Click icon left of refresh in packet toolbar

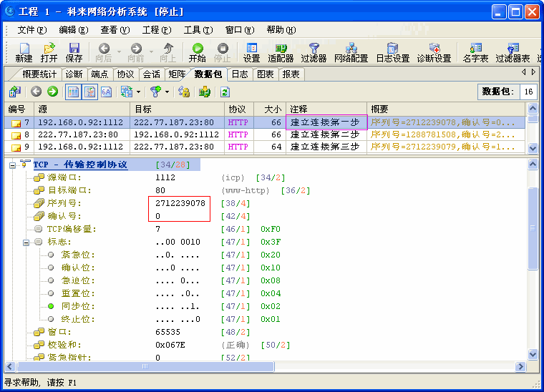point(205,92)
